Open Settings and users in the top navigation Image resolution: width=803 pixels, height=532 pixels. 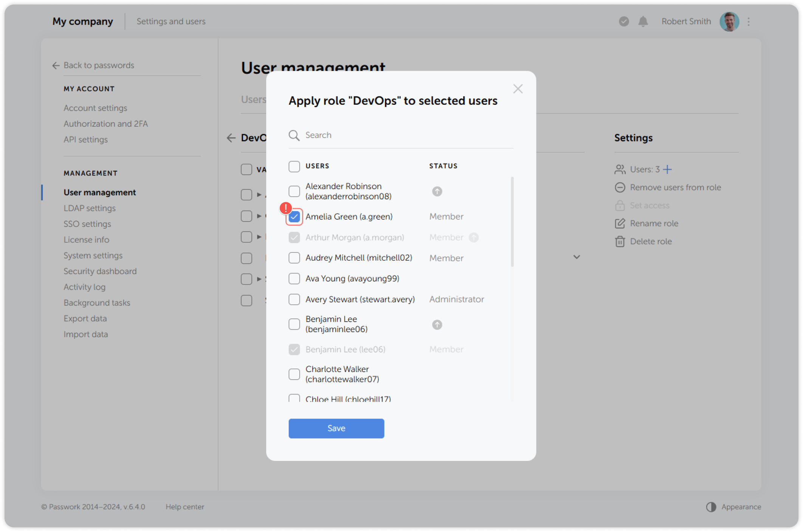pyautogui.click(x=171, y=22)
